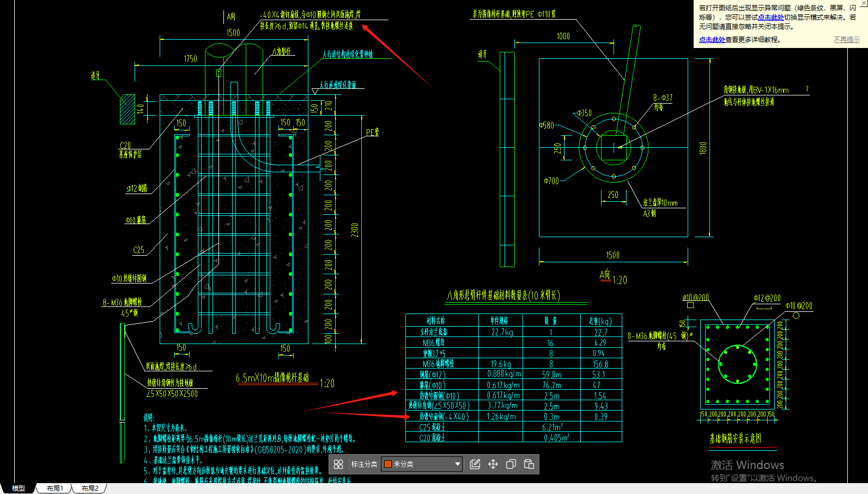Click the table cell 0.405m³
Screen dimensions: 868x494
tap(556, 437)
